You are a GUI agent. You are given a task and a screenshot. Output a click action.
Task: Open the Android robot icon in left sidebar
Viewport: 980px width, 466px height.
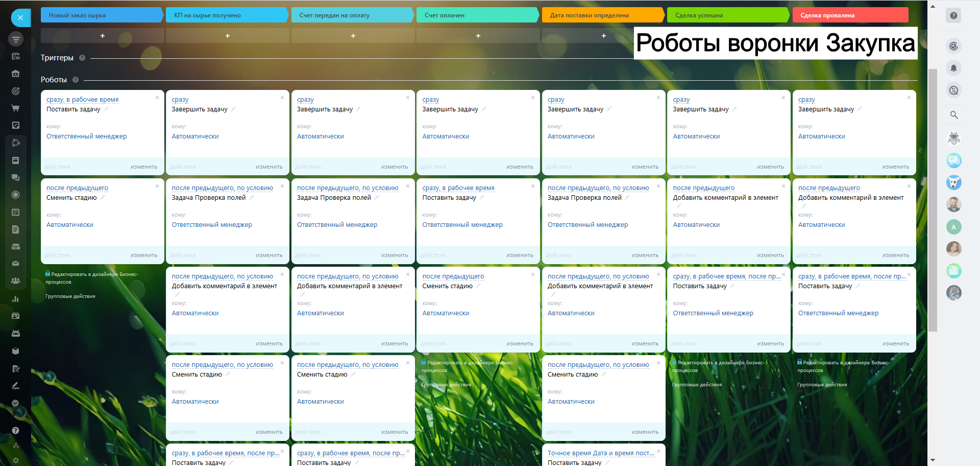pos(16,333)
